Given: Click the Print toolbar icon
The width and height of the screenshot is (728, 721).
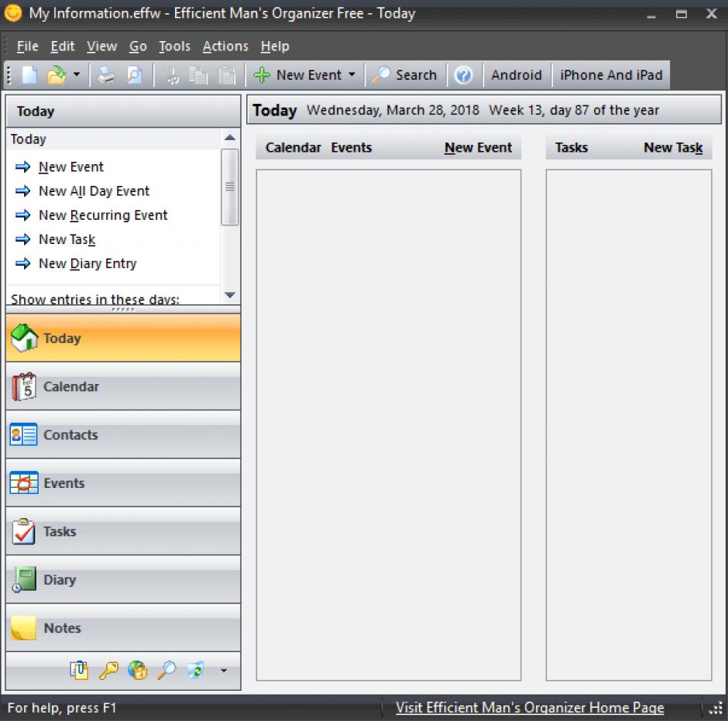Looking at the screenshot, I should tap(106, 75).
